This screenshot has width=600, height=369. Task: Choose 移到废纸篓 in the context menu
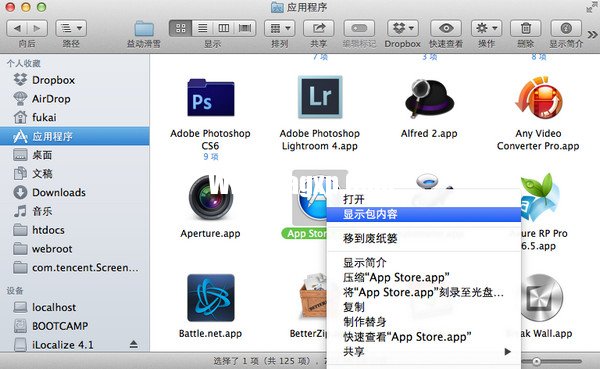pyautogui.click(x=424, y=238)
